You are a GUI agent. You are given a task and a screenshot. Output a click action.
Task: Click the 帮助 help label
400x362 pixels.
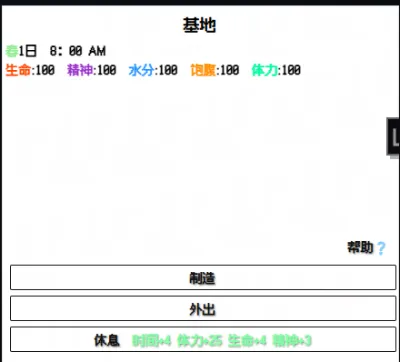360,248
